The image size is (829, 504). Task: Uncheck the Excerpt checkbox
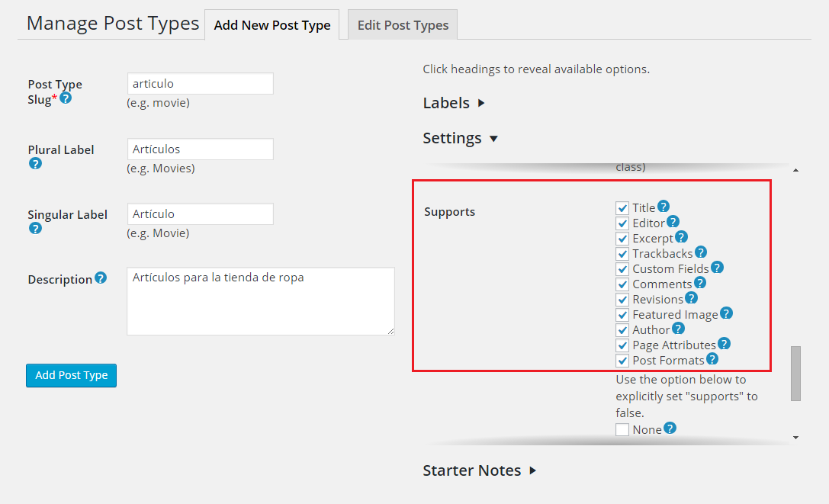(622, 239)
